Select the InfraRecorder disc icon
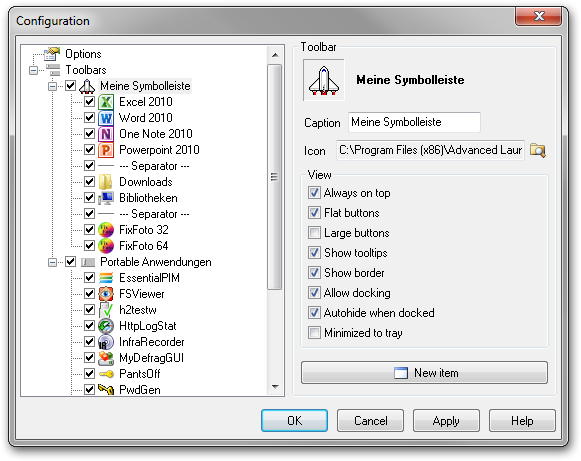The width and height of the screenshot is (581, 461). point(106,342)
